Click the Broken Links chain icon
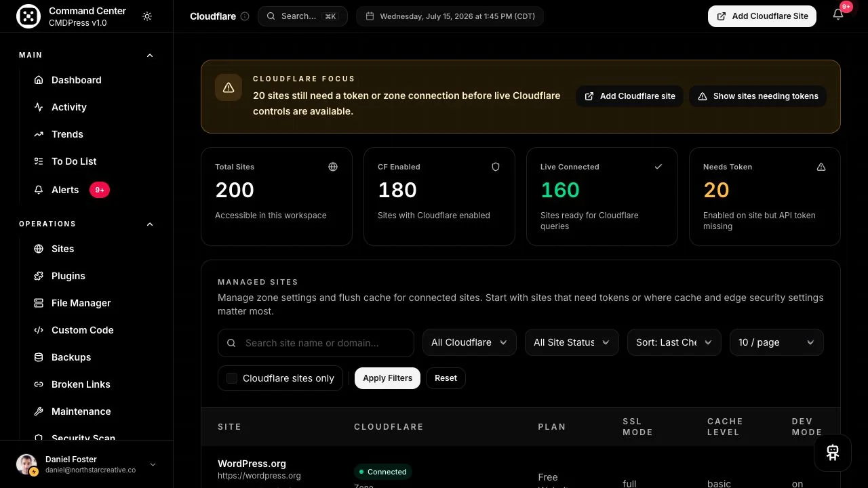Viewport: 868px width, 488px height. tap(39, 384)
